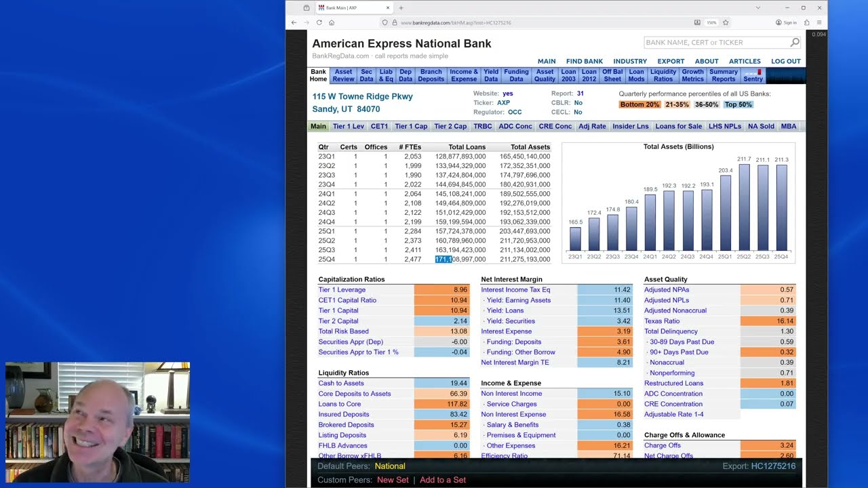The image size is (868, 488).
Task: Click the Export HC1275216 link
Action: tap(773, 466)
